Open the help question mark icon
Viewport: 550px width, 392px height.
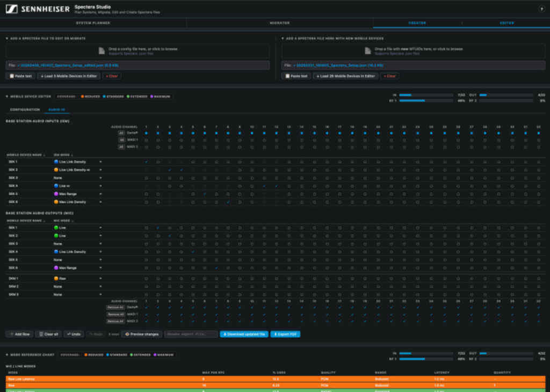(541, 9)
